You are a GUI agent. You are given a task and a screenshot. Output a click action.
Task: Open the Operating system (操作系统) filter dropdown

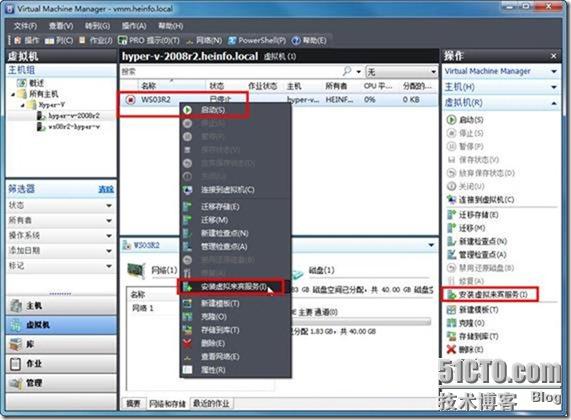[x=109, y=236]
